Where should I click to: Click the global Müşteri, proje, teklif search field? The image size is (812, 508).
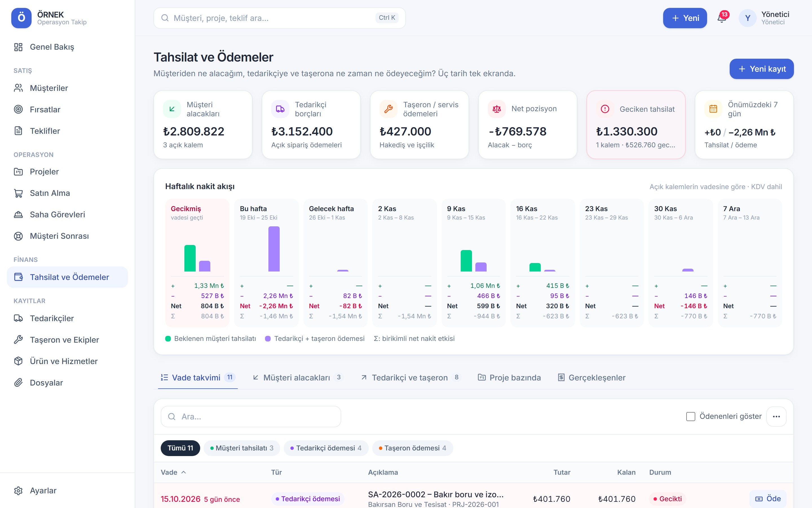click(279, 18)
